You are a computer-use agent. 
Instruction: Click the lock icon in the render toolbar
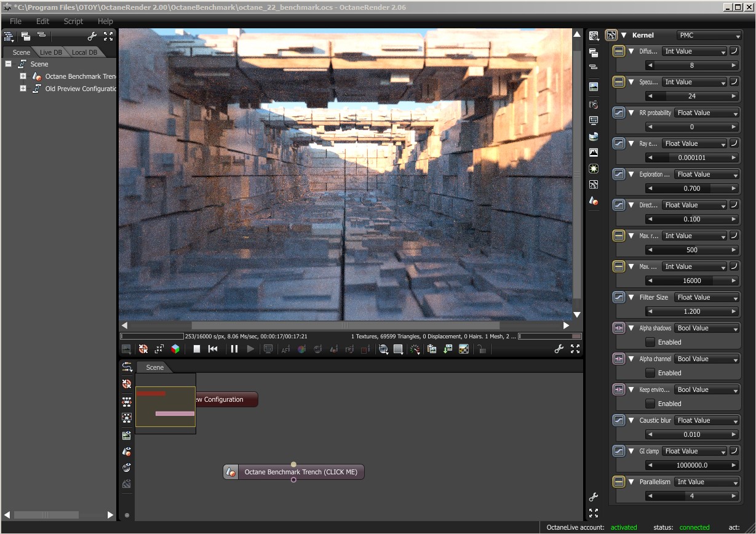click(482, 349)
